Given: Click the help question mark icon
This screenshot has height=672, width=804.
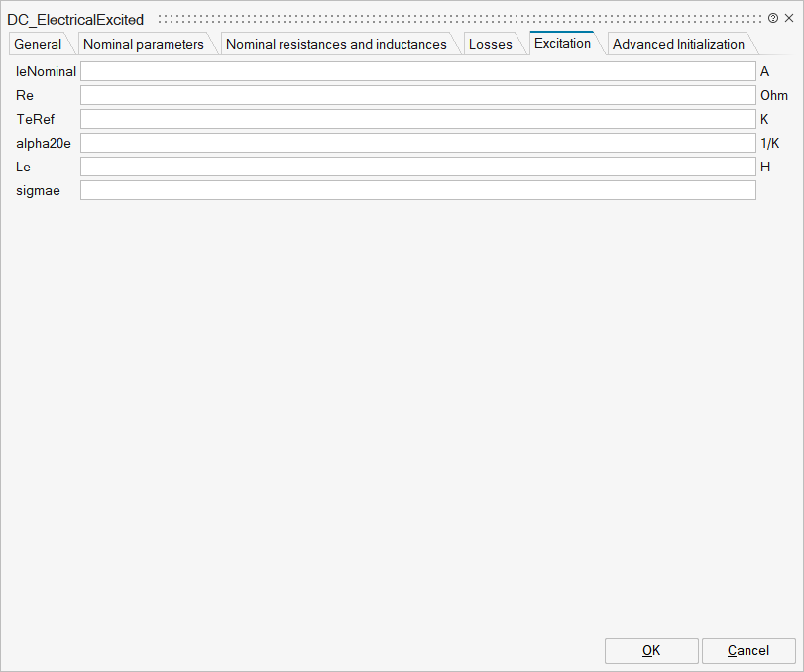Looking at the screenshot, I should click(773, 18).
